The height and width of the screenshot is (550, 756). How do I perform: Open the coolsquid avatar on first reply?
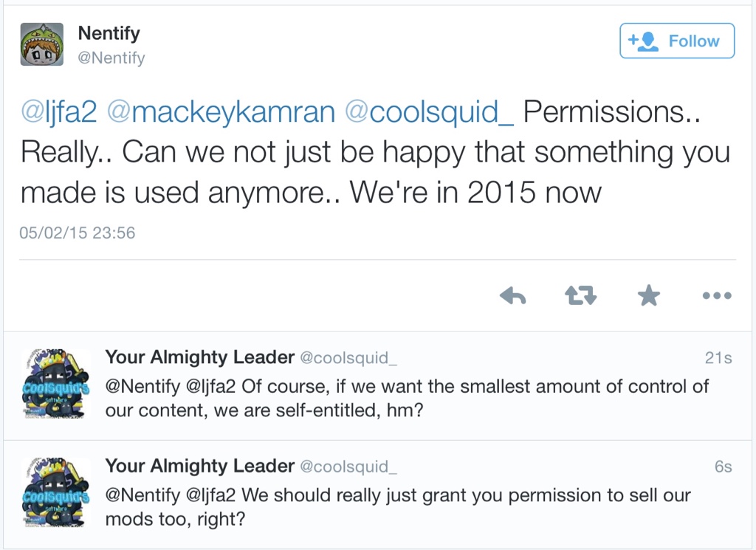coord(55,385)
